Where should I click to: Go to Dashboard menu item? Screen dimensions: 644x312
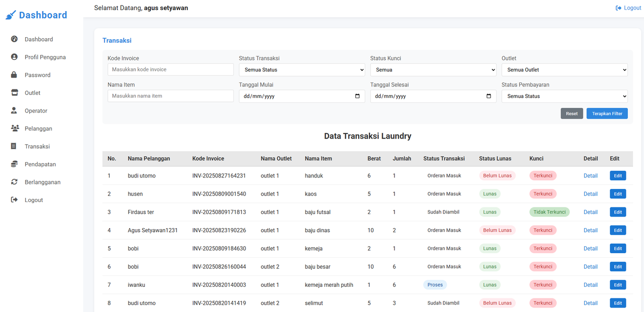tap(39, 39)
